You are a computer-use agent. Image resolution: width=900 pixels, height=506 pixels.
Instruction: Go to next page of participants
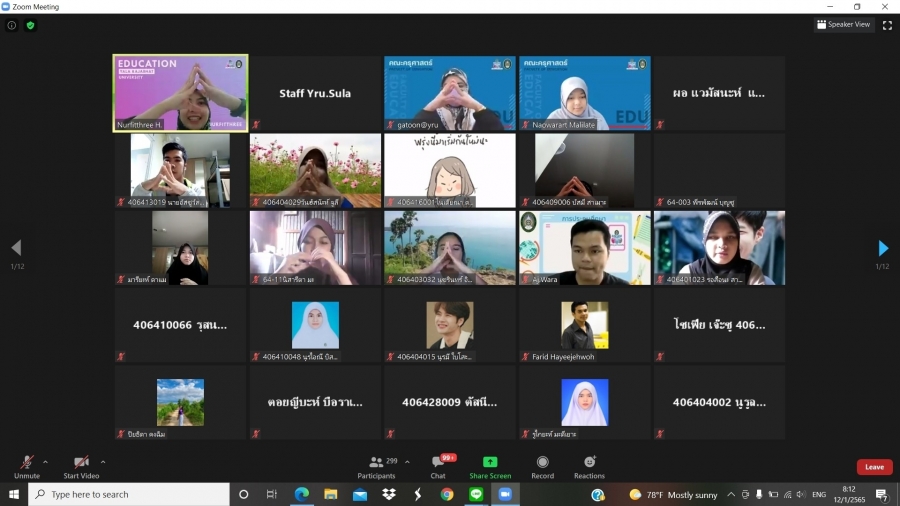[x=882, y=248]
